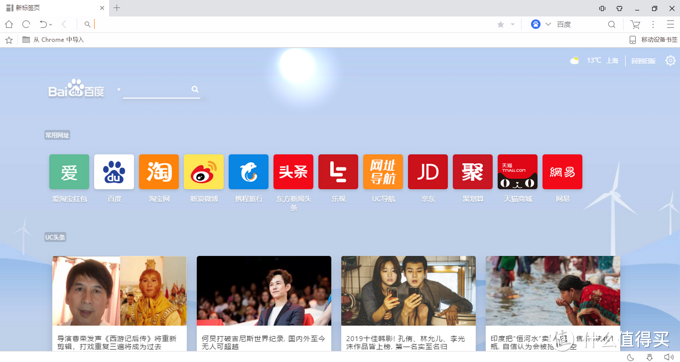Image resolution: width=680 pixels, height=362 pixels.
Task: Click 回到旧版 link
Action: [x=643, y=61]
